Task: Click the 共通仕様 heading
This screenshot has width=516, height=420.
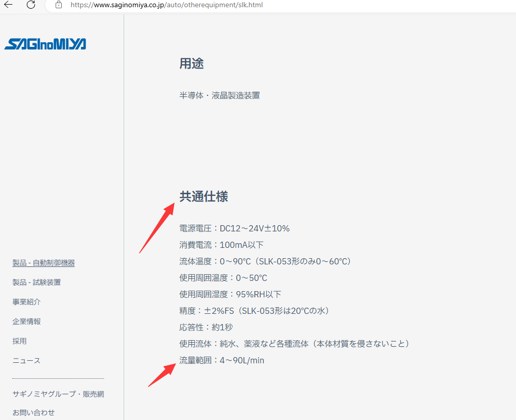Action: coord(204,196)
